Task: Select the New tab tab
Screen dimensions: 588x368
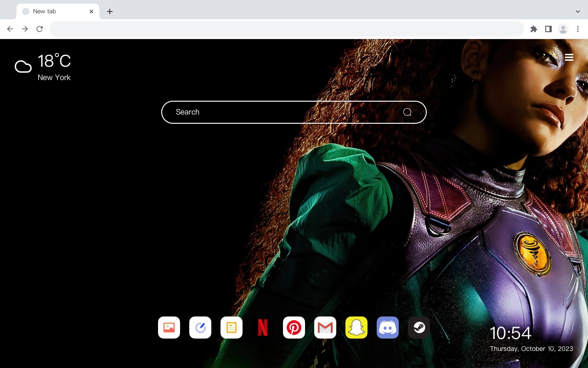Action: click(x=58, y=11)
